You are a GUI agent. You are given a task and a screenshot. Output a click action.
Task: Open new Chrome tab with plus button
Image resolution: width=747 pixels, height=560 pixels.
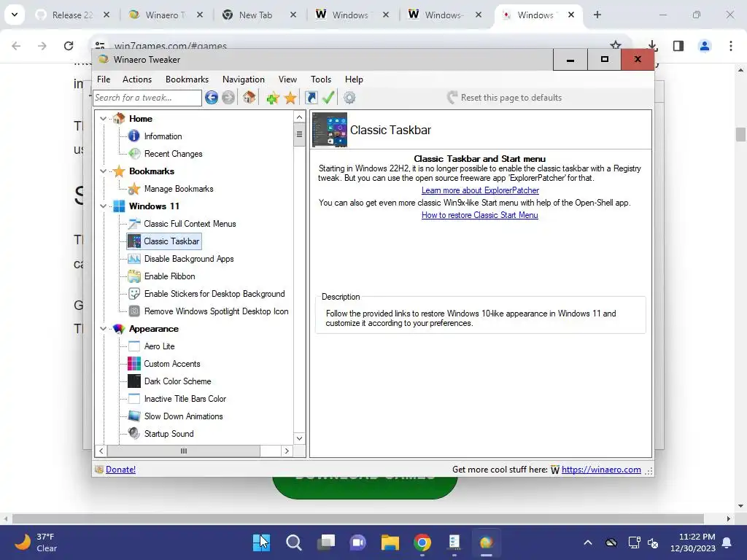click(x=597, y=15)
